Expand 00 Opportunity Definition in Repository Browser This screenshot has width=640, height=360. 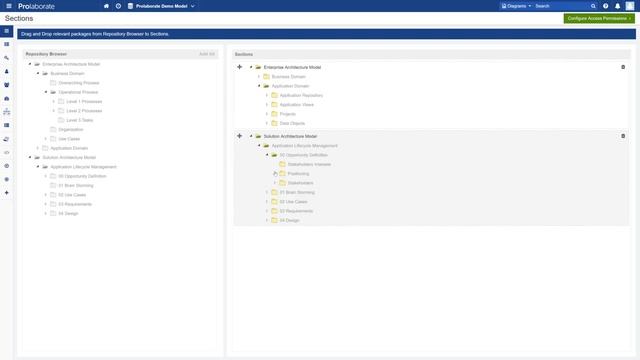[46, 176]
